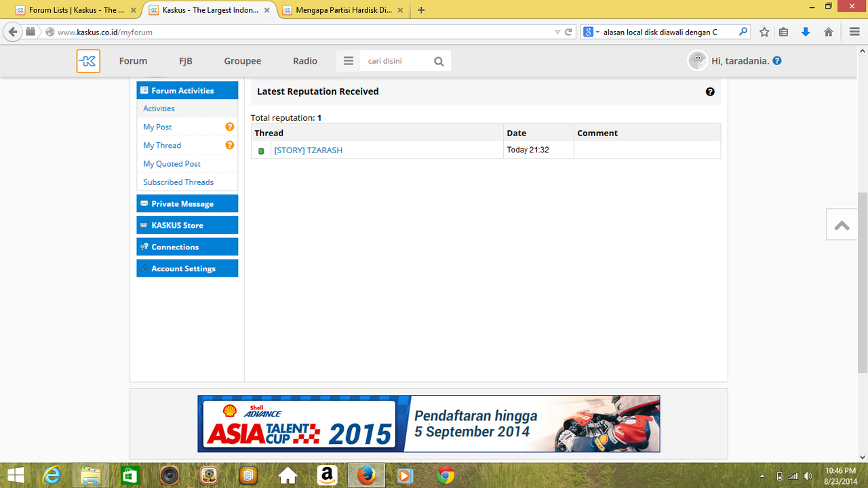This screenshot has width=868, height=488.
Task: Open the Activities link in sidebar
Action: coord(159,108)
